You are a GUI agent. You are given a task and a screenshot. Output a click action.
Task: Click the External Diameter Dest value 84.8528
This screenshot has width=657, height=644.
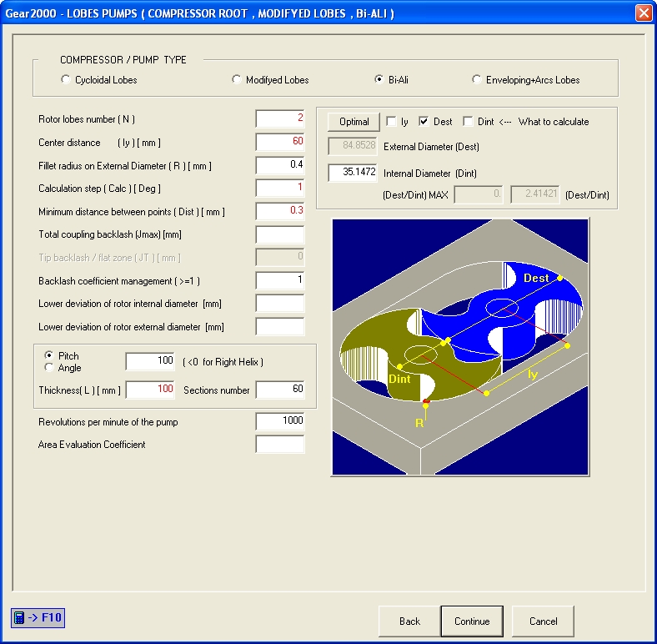[x=353, y=146]
